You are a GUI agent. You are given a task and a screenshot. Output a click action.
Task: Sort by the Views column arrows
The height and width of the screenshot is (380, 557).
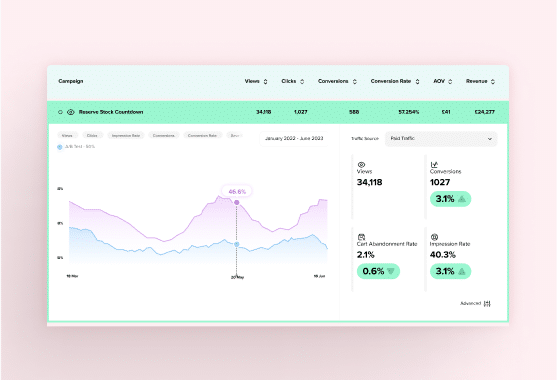[x=265, y=82]
